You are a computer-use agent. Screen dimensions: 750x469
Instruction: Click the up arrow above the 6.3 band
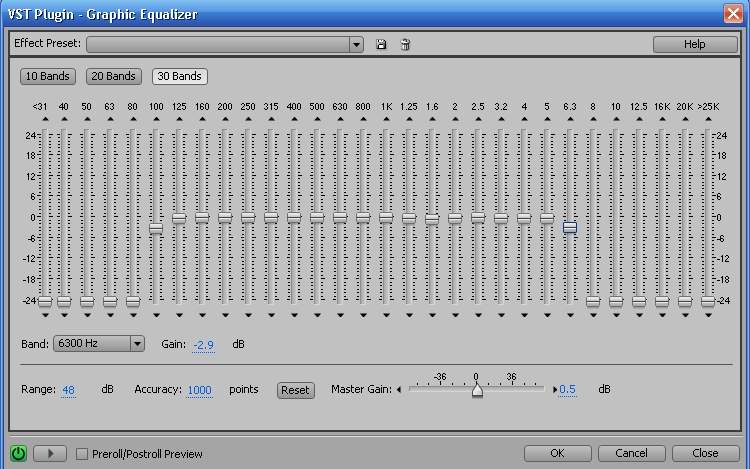pyautogui.click(x=570, y=119)
